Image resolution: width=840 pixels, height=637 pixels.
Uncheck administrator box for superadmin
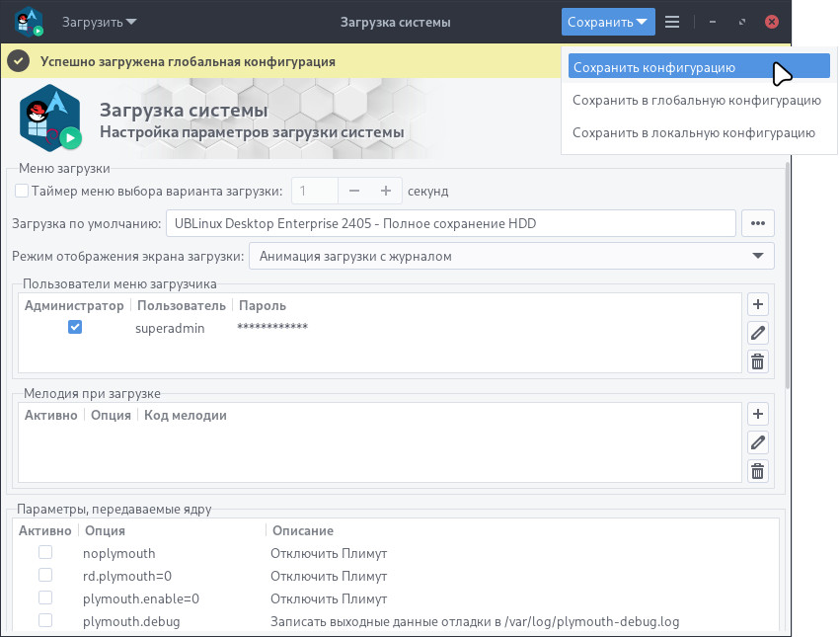[75, 327]
